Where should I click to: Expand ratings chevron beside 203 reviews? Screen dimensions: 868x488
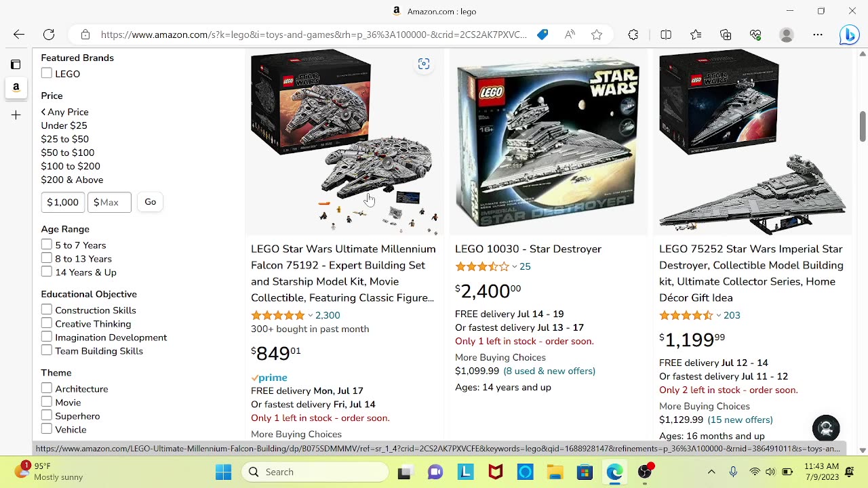(719, 315)
